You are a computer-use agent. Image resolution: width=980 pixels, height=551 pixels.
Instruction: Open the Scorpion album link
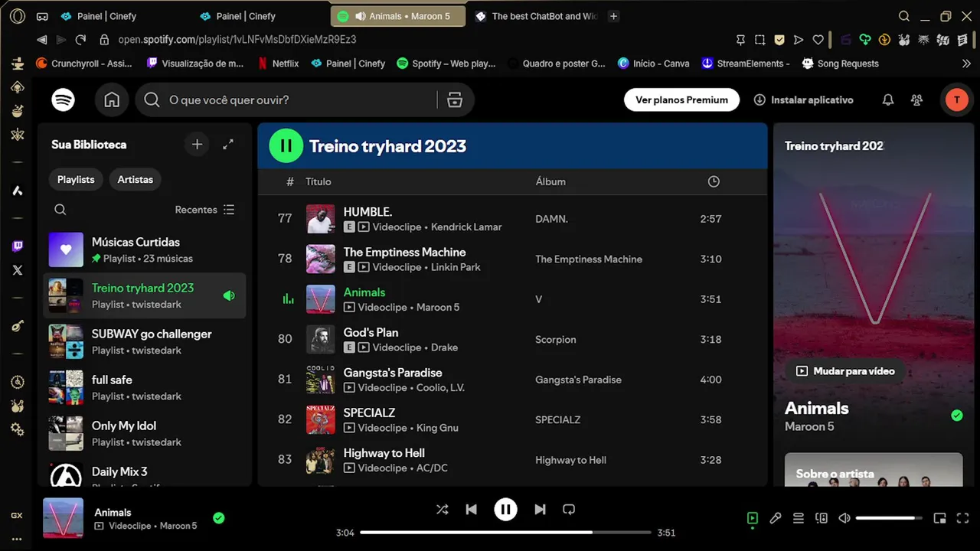[556, 339]
